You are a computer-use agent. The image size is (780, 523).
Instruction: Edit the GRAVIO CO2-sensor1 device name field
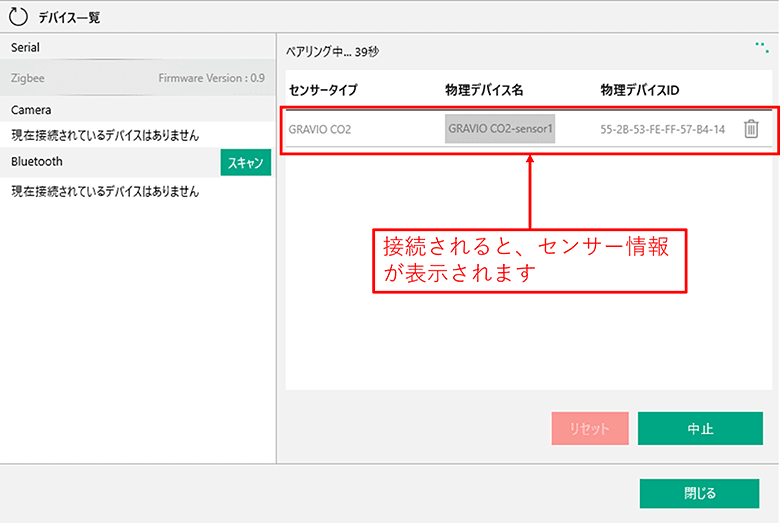click(500, 129)
